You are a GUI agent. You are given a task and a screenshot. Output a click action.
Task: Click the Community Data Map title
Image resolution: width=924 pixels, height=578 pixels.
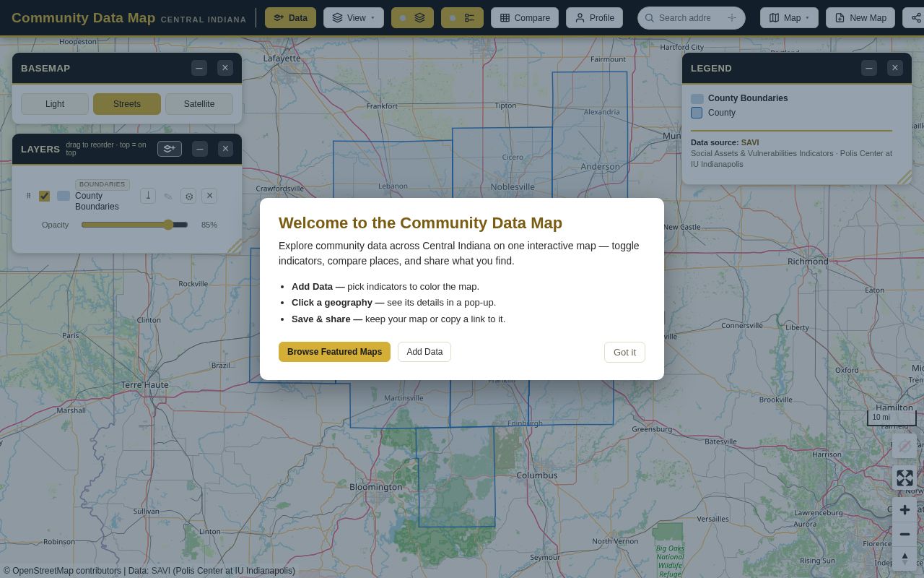[x=83, y=18]
